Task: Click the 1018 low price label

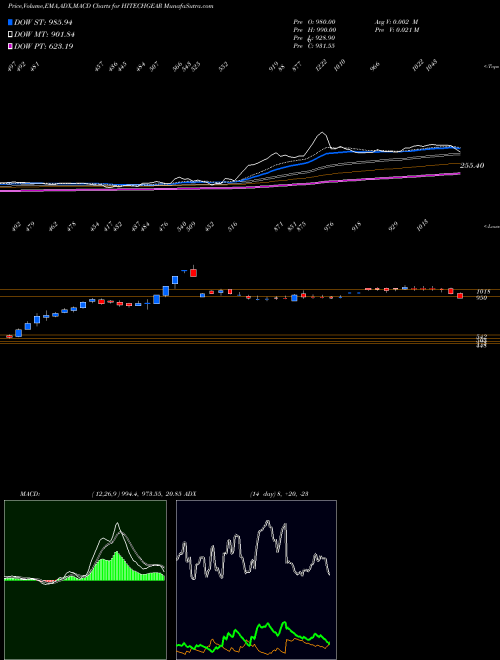Action: [x=423, y=225]
